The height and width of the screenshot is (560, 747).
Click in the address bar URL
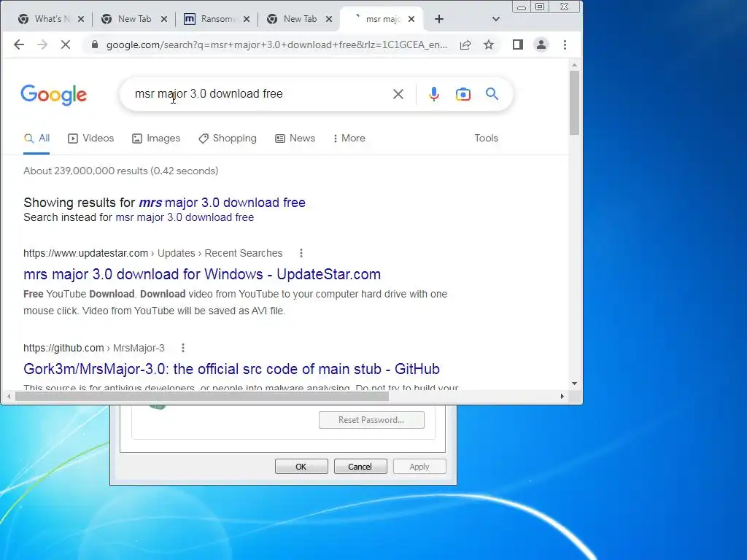pyautogui.click(x=276, y=44)
